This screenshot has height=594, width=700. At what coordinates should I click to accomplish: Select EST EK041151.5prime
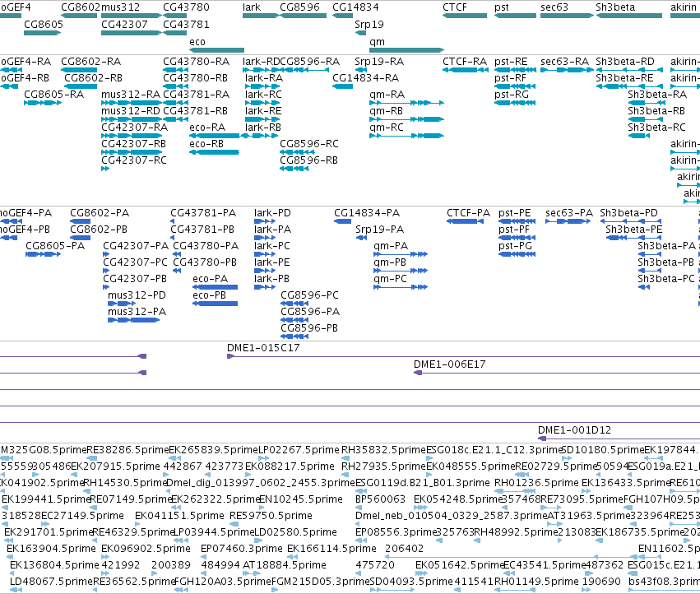(x=138, y=524)
